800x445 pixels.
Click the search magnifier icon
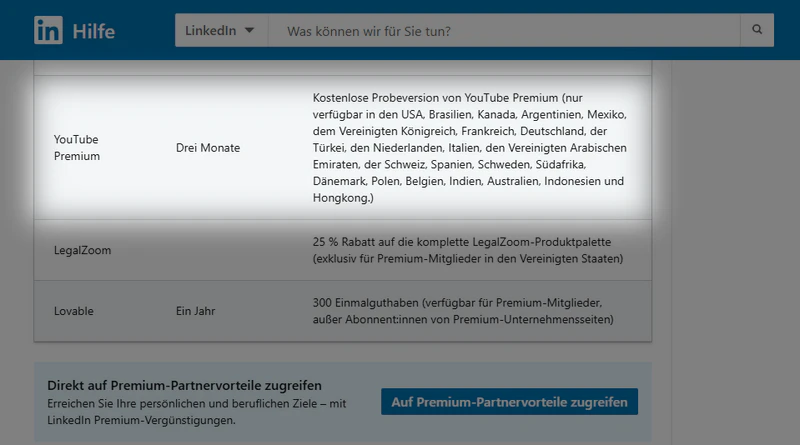click(x=757, y=30)
